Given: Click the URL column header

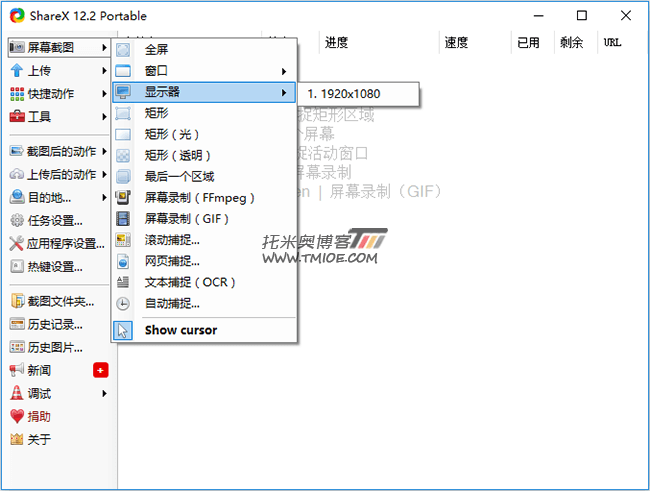Looking at the screenshot, I should pos(612,42).
